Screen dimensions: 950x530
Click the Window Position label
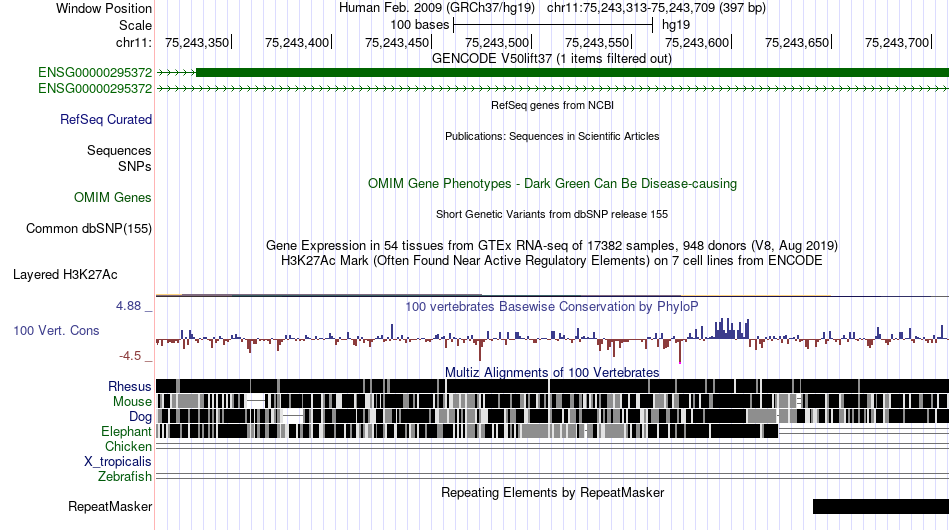(x=104, y=8)
